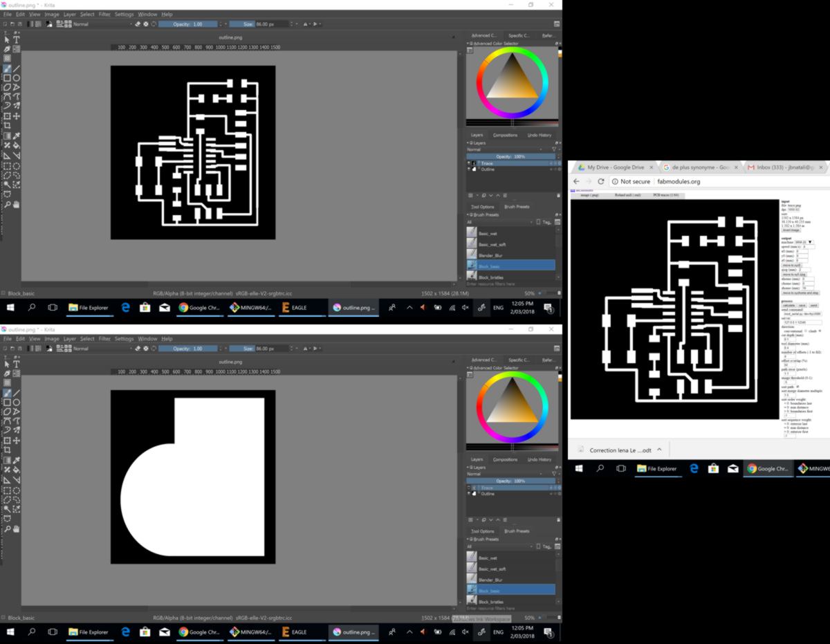Open Windows Start menu in lower taskbar
Viewport: 830px width, 644px height.
coord(10,632)
